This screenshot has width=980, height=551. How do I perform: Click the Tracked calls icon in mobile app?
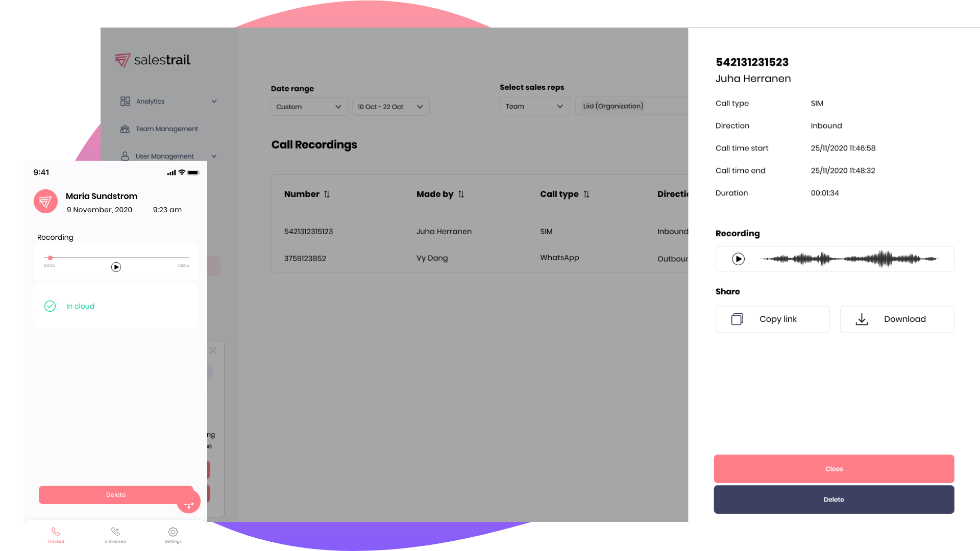55,531
